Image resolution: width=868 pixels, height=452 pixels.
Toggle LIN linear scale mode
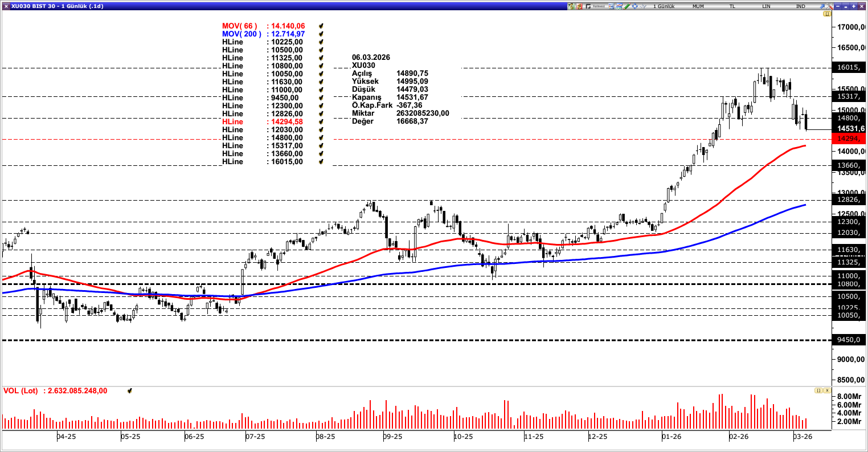click(766, 6)
